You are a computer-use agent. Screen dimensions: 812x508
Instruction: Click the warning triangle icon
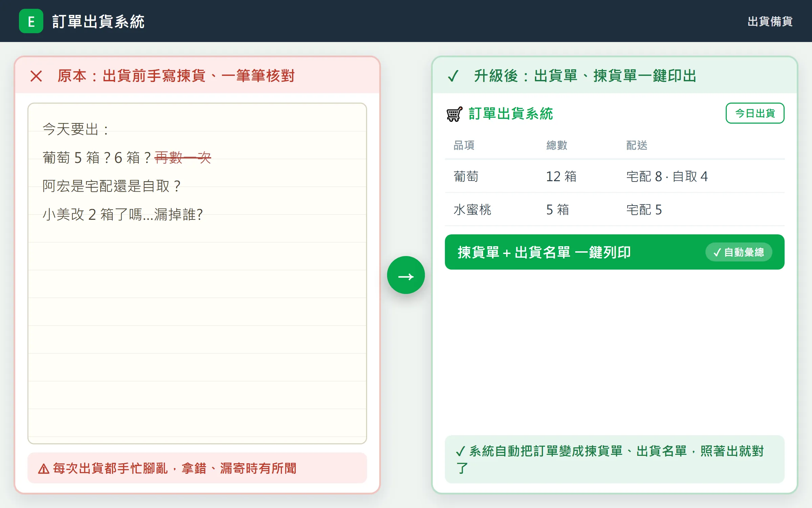click(x=44, y=469)
